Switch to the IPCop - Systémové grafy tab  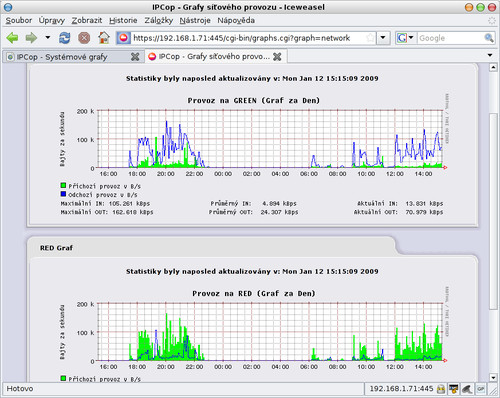73,57
